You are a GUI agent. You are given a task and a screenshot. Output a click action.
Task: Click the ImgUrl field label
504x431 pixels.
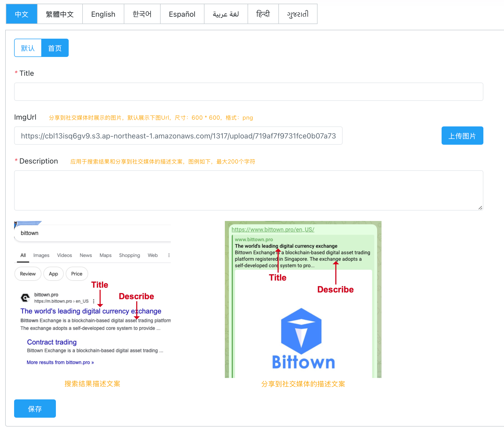point(25,117)
